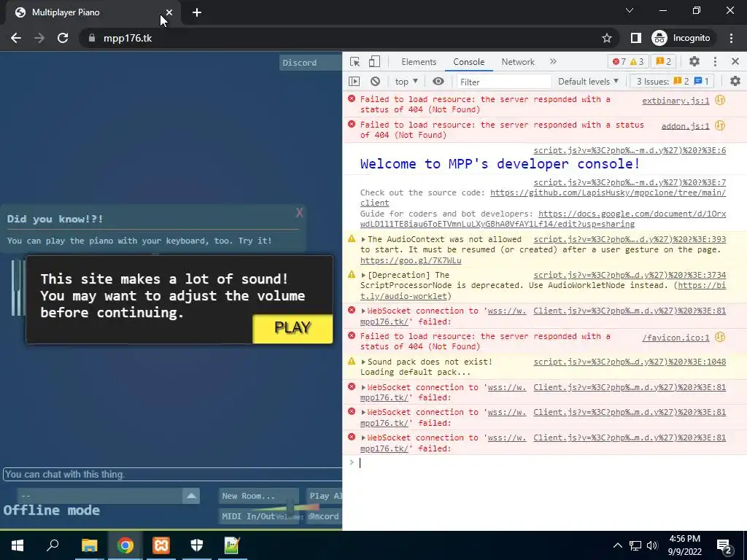Screen dimensions: 747x560
Task: Reload the page with refresh icon
Action: point(63,38)
